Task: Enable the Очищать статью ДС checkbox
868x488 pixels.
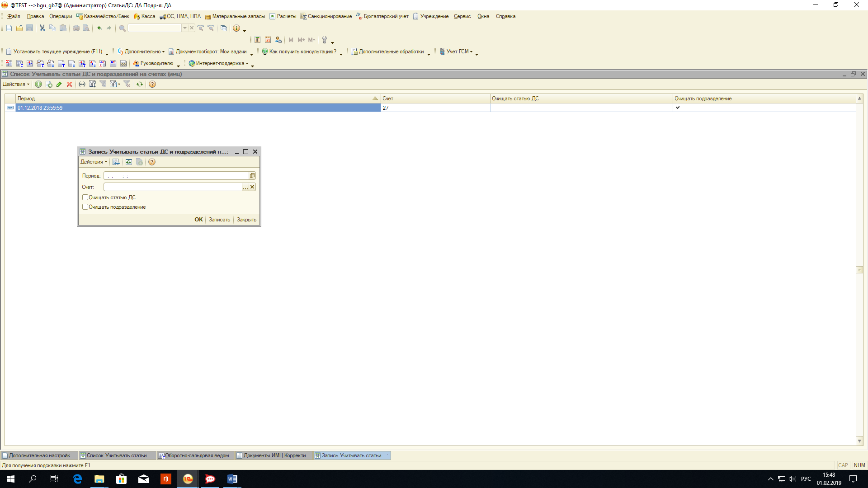Action: click(85, 197)
